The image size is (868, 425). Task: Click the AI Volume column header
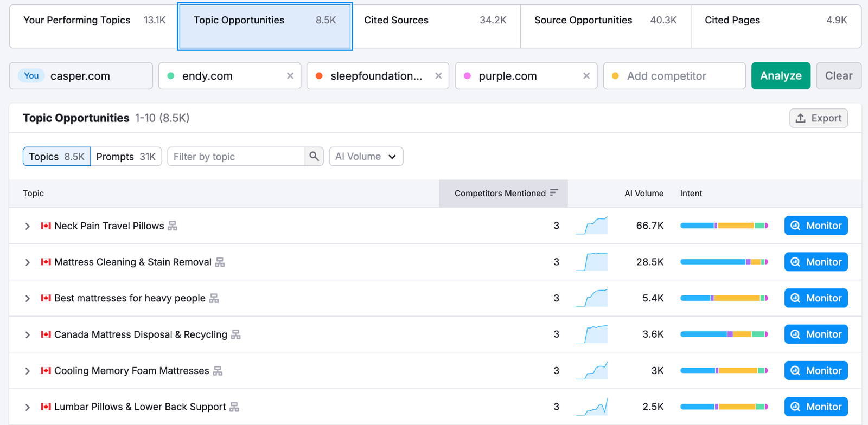point(644,194)
